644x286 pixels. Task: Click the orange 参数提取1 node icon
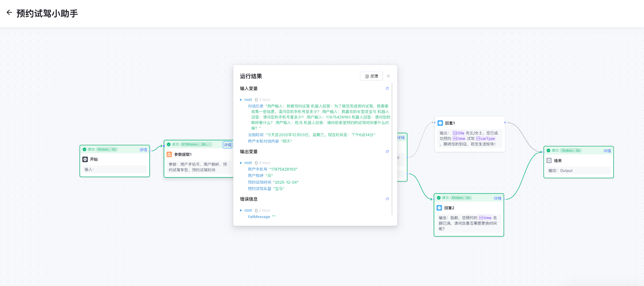point(169,154)
